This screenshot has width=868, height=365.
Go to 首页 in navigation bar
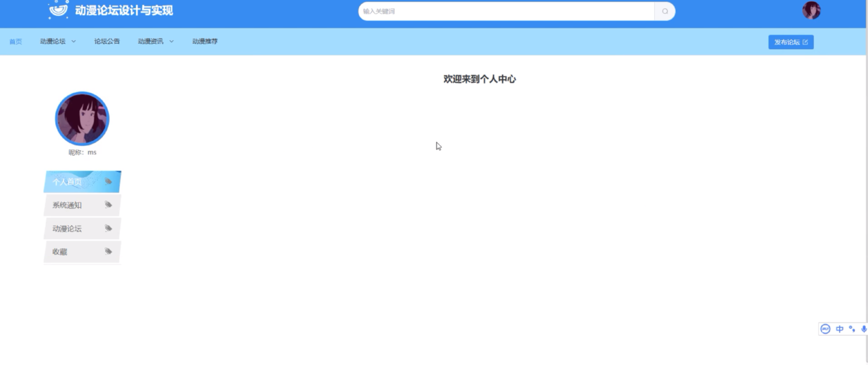16,42
